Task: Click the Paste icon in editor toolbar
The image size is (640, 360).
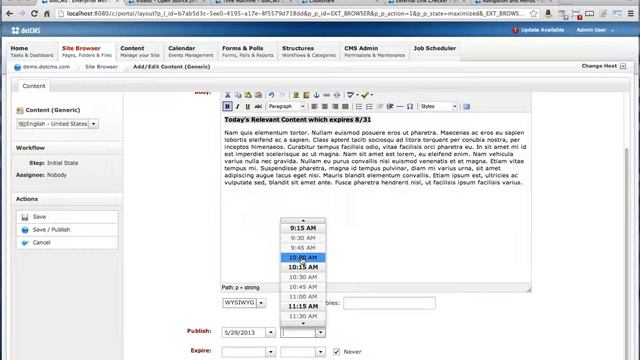Action: pyautogui.click(x=248, y=95)
